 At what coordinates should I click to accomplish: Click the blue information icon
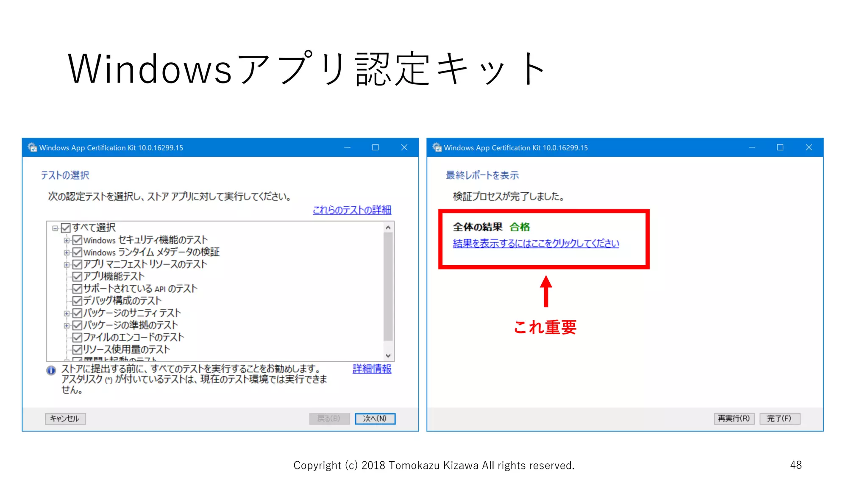click(x=51, y=371)
